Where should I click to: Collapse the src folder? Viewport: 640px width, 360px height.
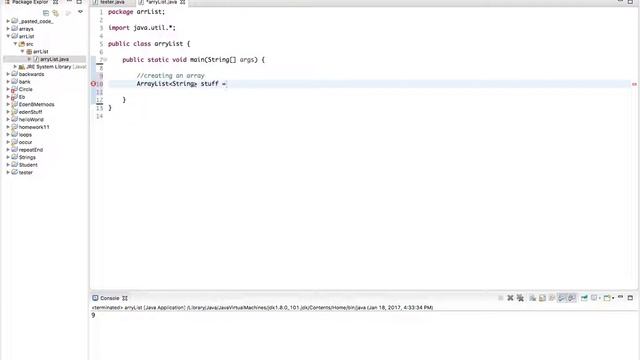15,44
